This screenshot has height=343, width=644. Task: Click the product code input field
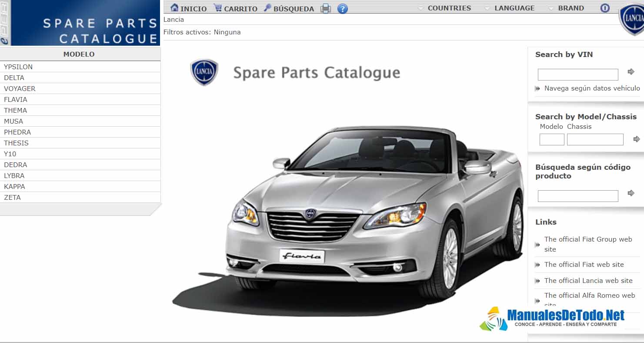578,196
